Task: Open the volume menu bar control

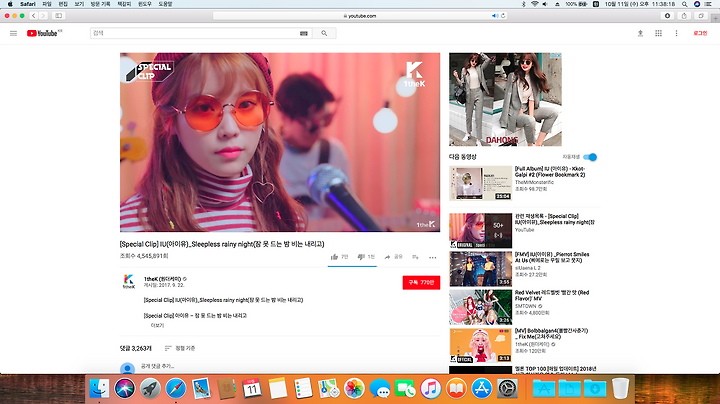Action: [x=545, y=4]
